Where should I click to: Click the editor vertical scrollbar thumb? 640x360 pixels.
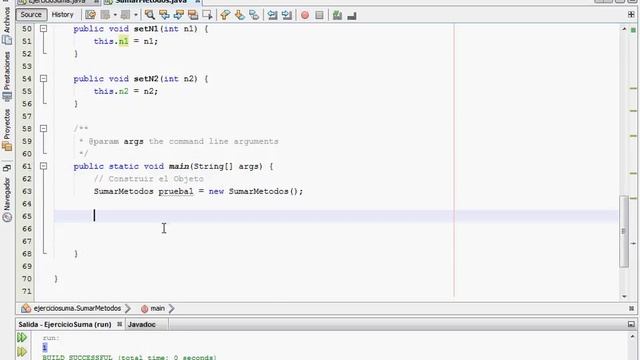point(624,231)
